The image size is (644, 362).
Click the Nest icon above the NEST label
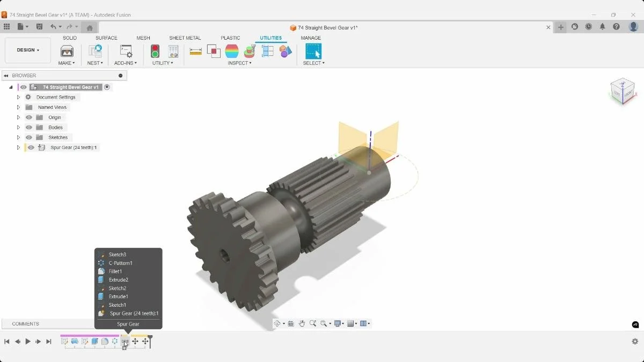95,51
